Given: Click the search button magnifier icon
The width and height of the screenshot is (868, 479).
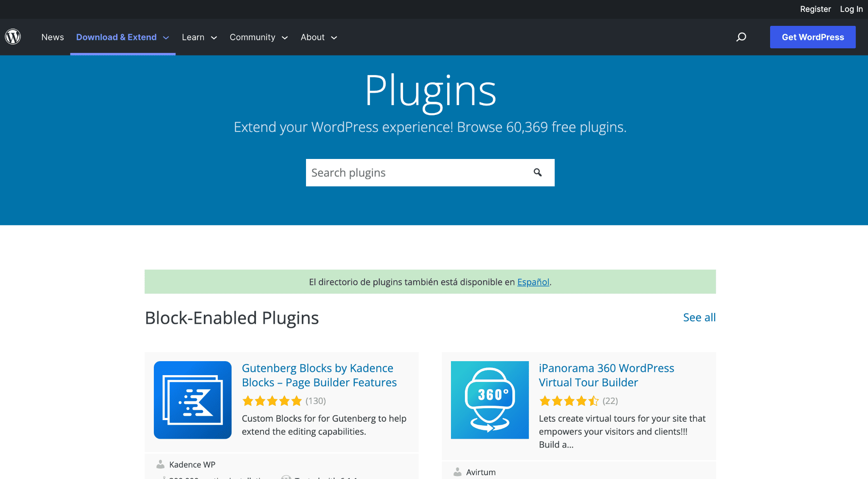Looking at the screenshot, I should tap(538, 172).
